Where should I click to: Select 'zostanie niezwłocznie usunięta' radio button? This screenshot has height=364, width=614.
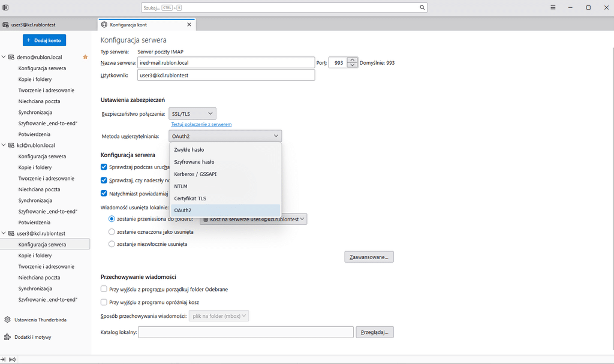click(x=112, y=244)
